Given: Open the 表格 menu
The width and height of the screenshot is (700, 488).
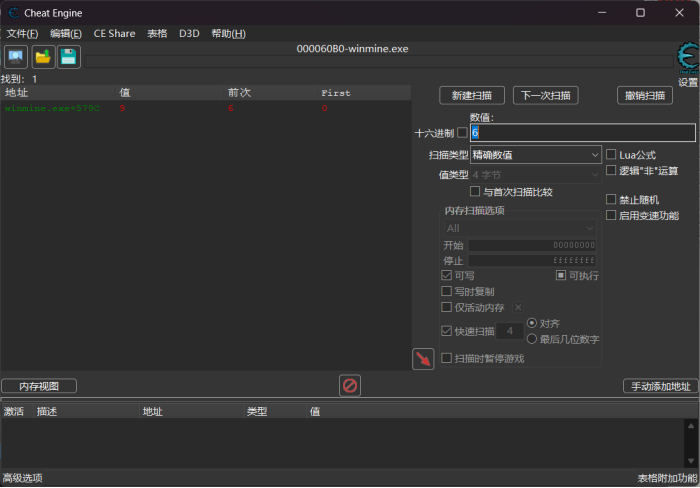Looking at the screenshot, I should click(157, 33).
